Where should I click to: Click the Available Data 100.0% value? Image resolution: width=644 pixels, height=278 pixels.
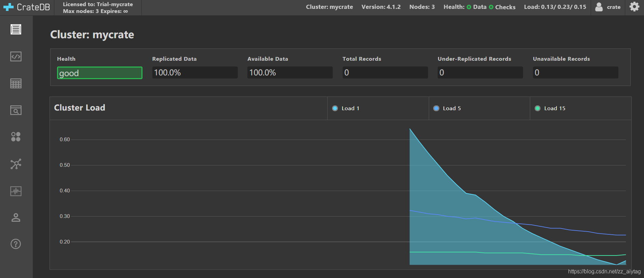tap(290, 73)
